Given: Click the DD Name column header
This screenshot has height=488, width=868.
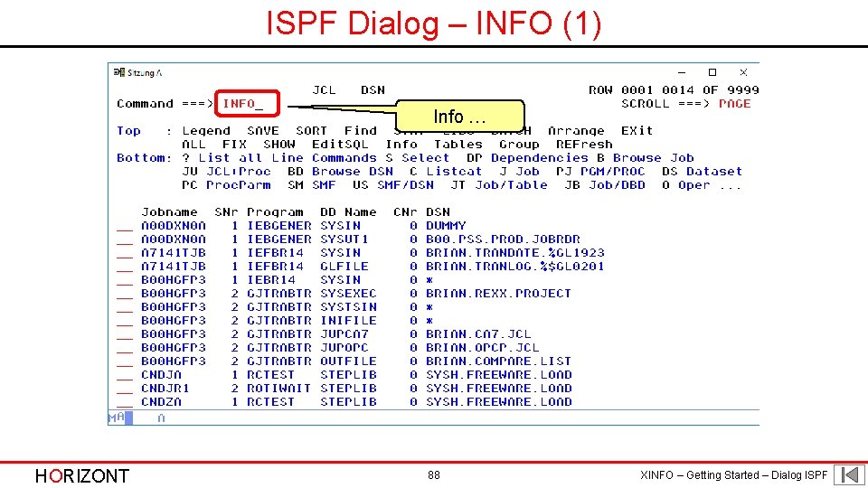Looking at the screenshot, I should pyautogui.click(x=348, y=211).
